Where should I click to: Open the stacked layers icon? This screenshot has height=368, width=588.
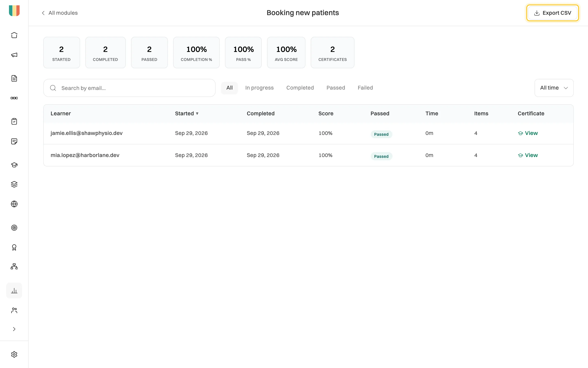tap(14, 184)
